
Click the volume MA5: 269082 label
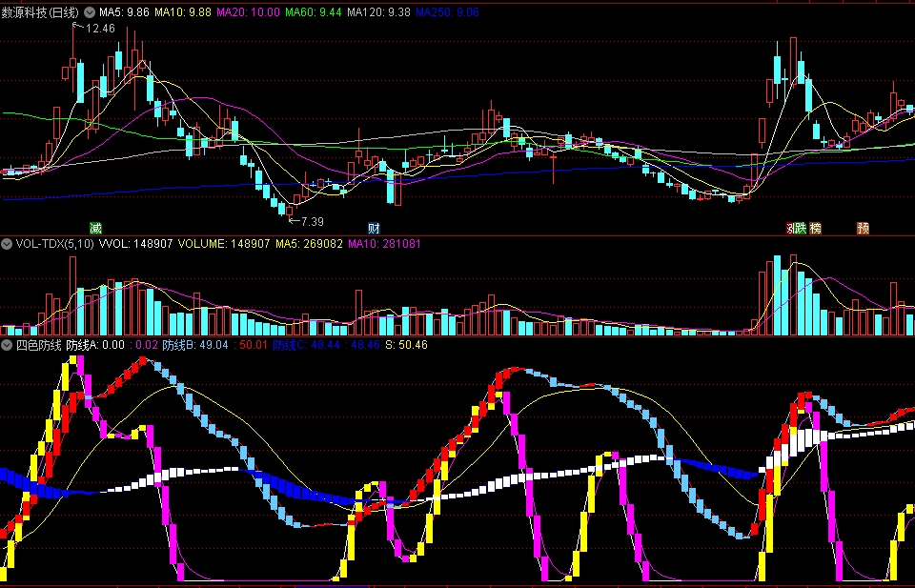[x=309, y=244]
